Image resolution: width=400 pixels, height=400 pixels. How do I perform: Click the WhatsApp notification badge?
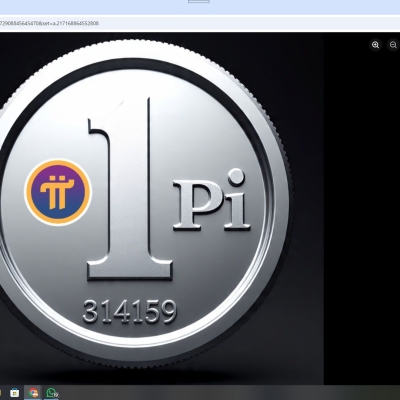pyautogui.click(x=55, y=395)
